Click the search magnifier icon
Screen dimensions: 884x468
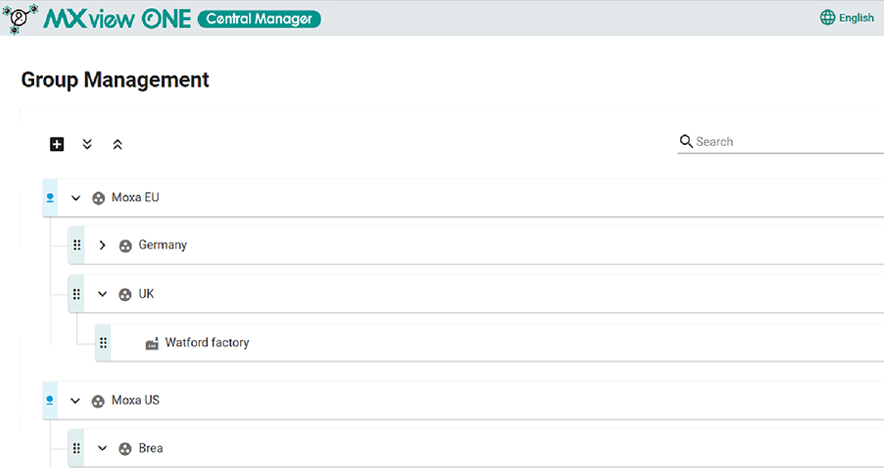click(x=686, y=141)
